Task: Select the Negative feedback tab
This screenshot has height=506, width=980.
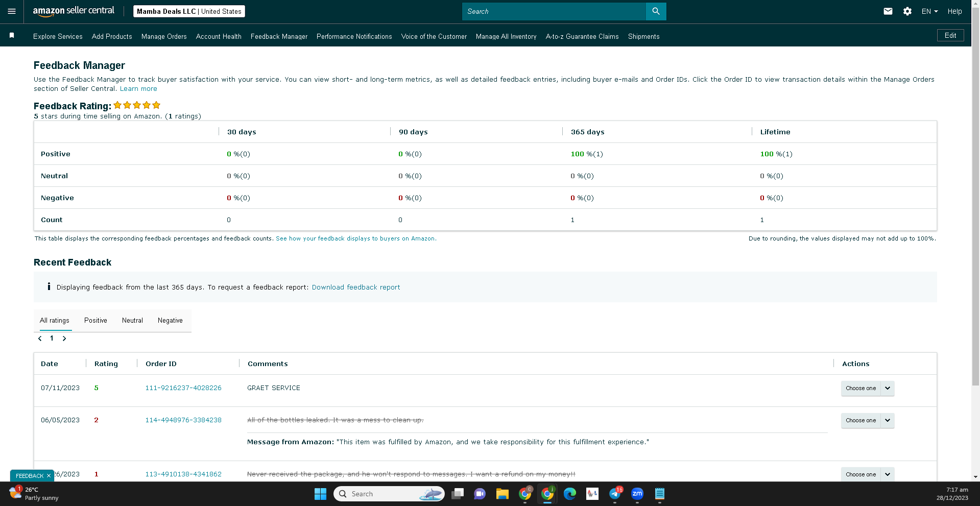Action: (170, 321)
